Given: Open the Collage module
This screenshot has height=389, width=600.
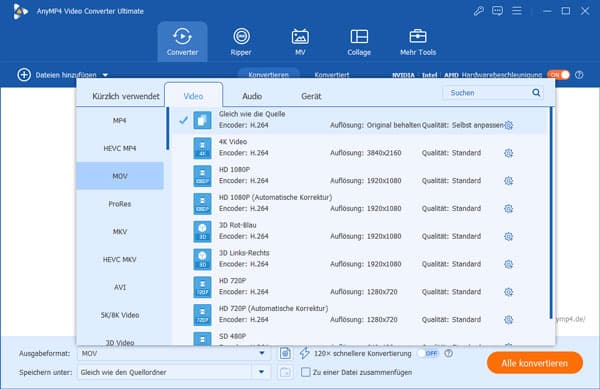Looking at the screenshot, I should pyautogui.click(x=359, y=42).
